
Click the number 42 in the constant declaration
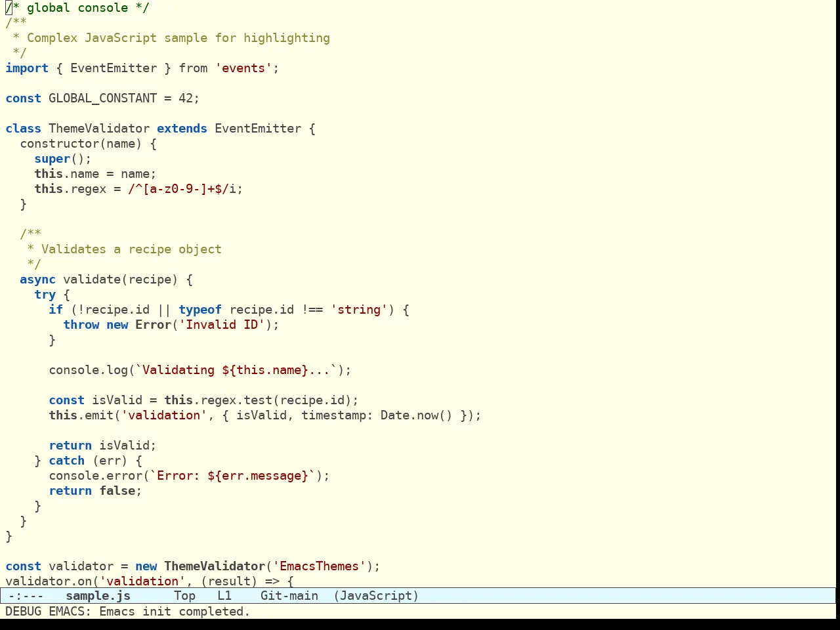(x=186, y=98)
